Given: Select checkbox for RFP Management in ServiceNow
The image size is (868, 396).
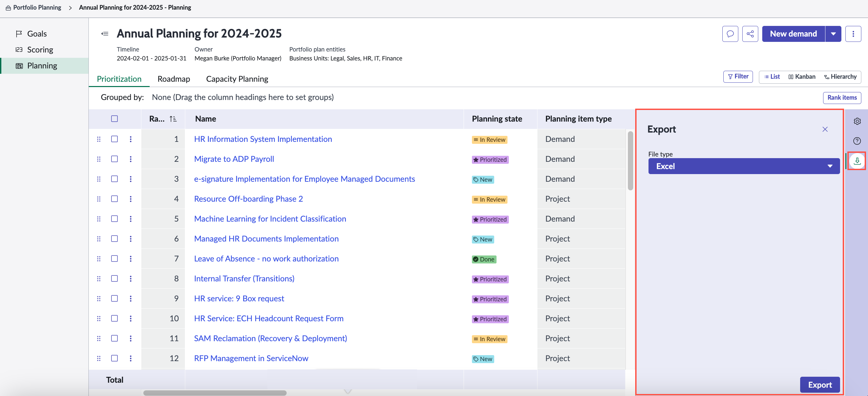Looking at the screenshot, I should 114,358.
